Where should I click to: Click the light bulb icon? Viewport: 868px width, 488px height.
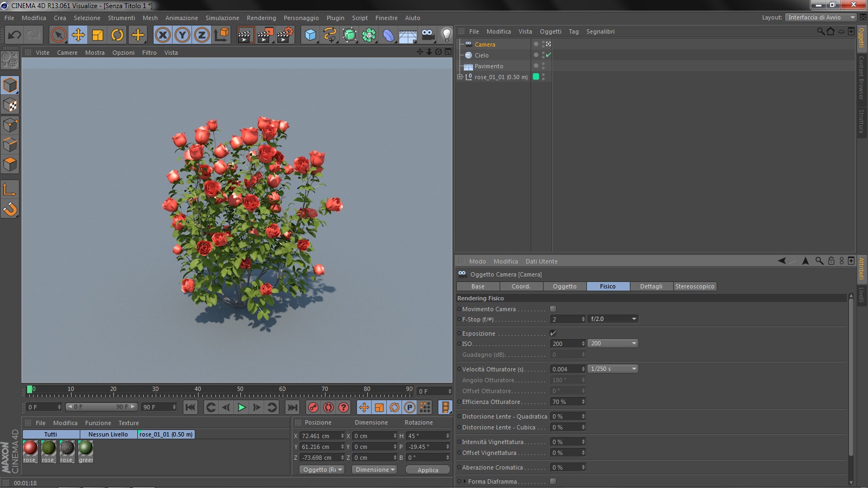446,35
